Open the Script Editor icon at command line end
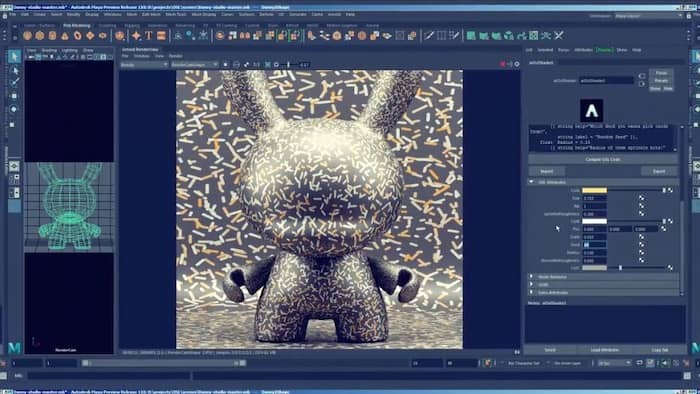The height and width of the screenshot is (394, 700). tap(687, 376)
